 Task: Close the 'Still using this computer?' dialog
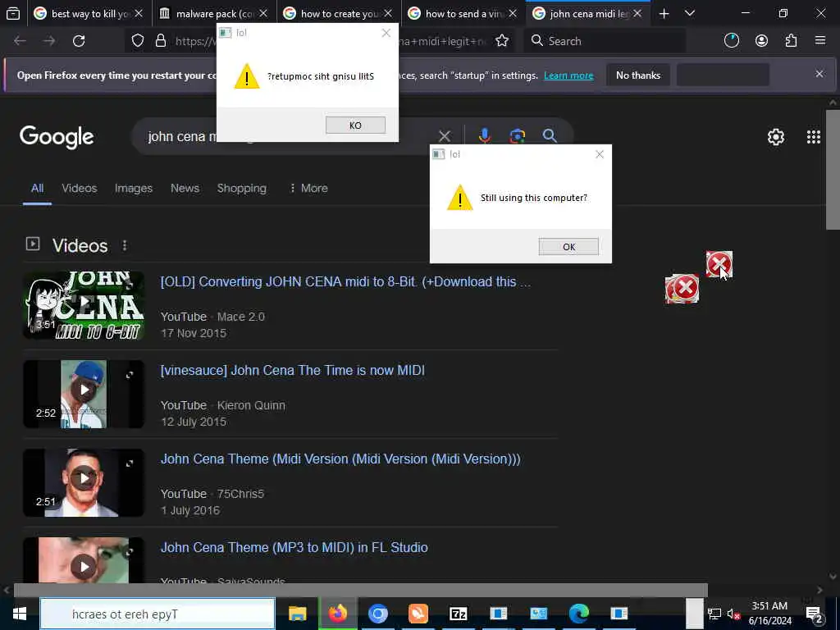(600, 154)
